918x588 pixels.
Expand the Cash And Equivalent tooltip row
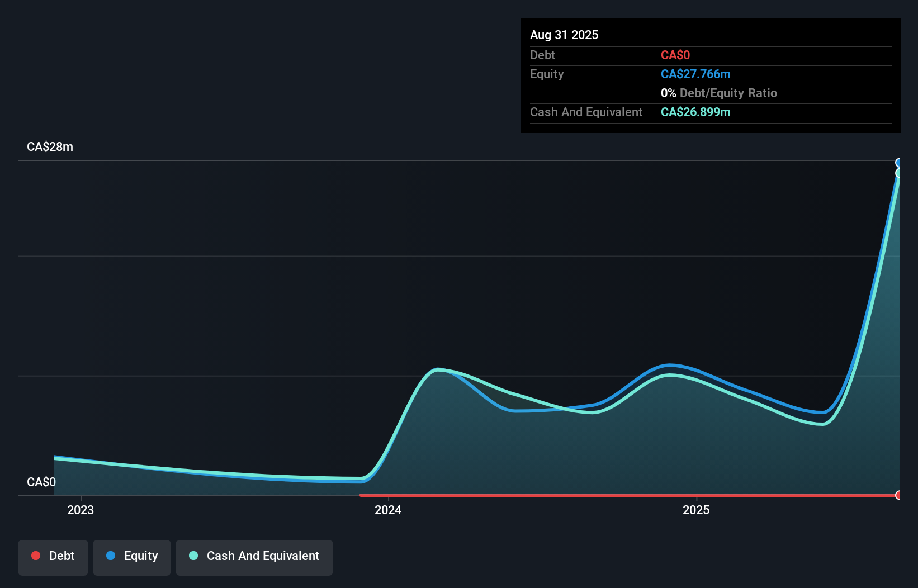(x=585, y=112)
